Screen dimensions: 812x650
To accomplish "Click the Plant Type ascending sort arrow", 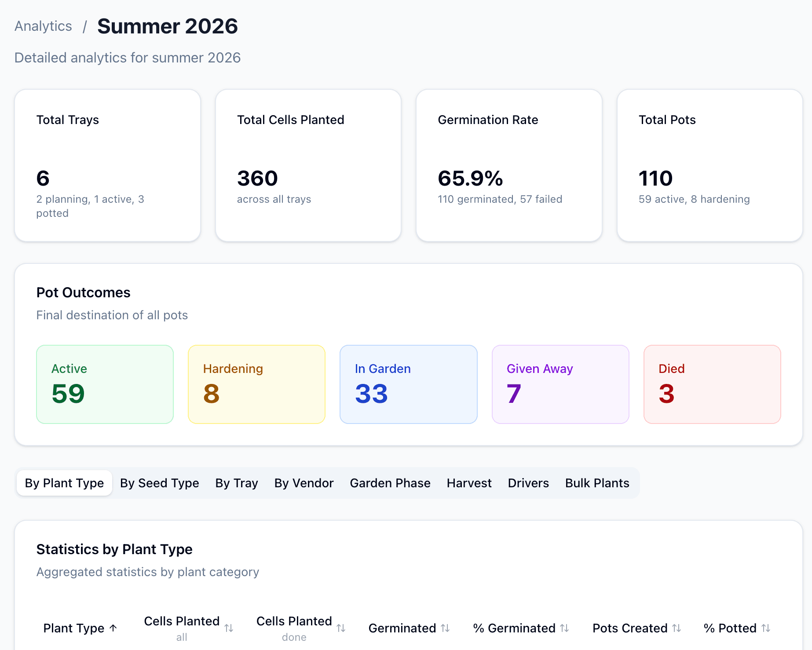I will tap(113, 628).
